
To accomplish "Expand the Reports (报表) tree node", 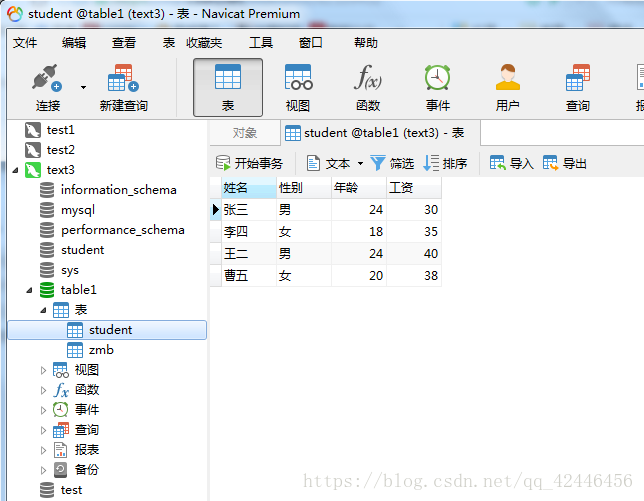I will click(43, 450).
